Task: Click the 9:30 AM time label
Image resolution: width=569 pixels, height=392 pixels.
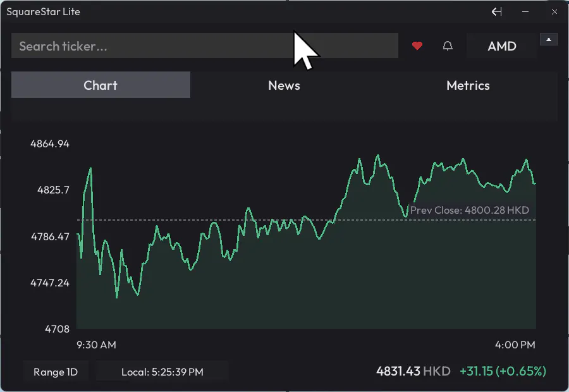Action: [97, 345]
